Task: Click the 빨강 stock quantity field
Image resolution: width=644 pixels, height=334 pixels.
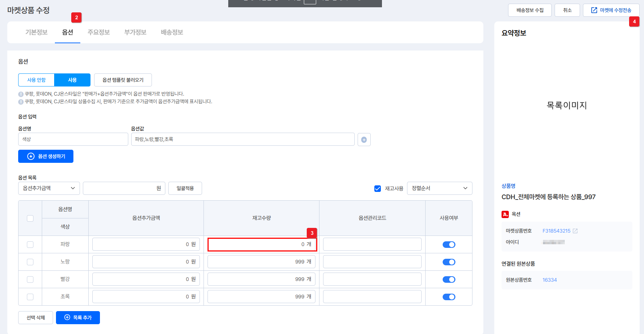Action: 261,279
